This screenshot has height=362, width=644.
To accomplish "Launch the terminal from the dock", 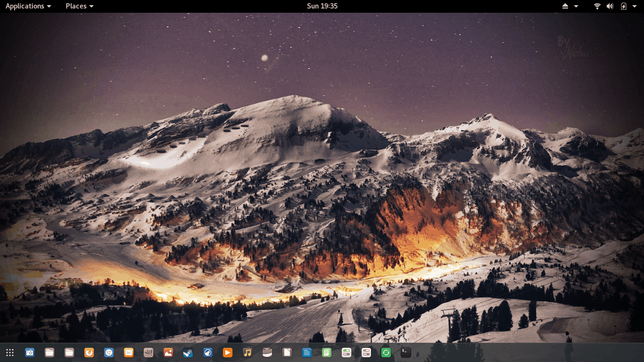I will [x=406, y=352].
